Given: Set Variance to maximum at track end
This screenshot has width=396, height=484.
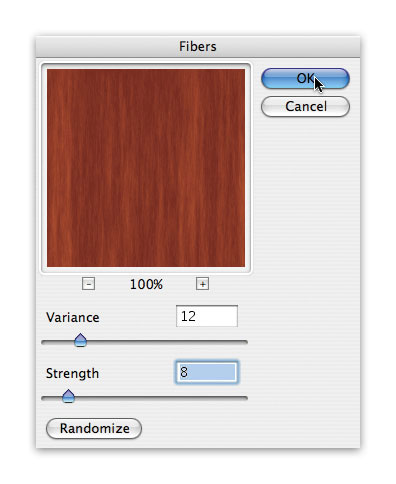Looking at the screenshot, I should pyautogui.click(x=246, y=342).
